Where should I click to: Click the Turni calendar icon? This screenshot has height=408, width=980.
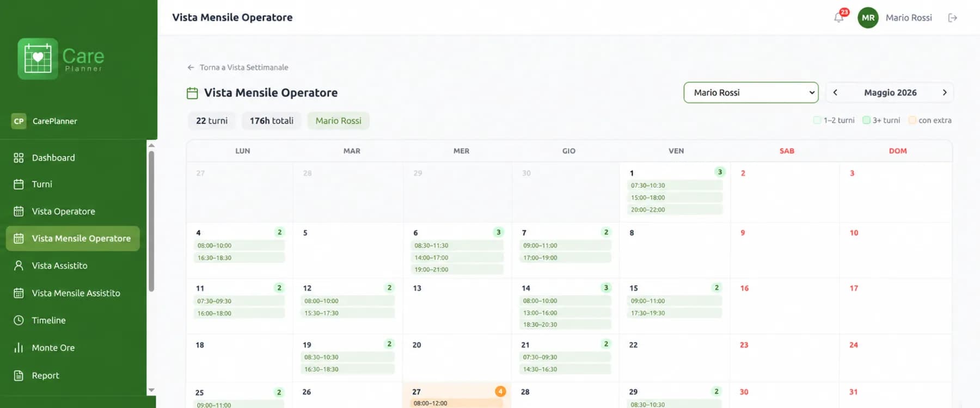[x=19, y=184]
